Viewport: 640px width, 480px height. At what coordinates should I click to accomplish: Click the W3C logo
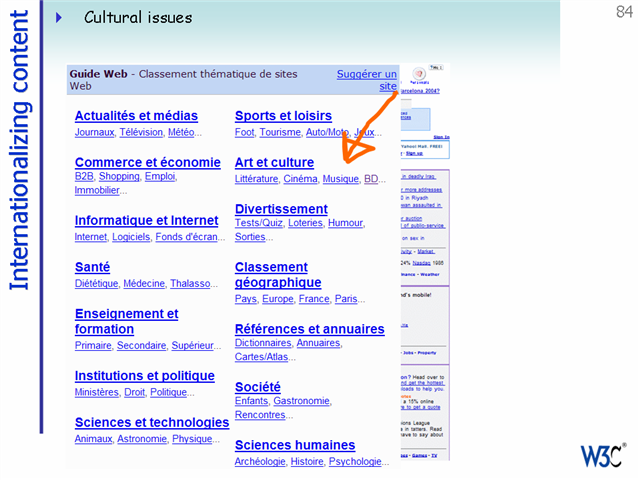tap(598, 456)
